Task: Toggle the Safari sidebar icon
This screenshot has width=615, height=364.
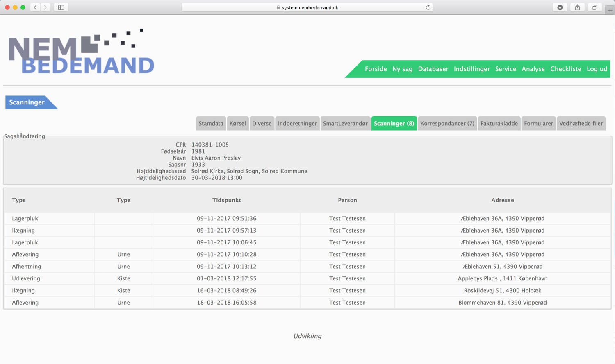Action: [x=61, y=7]
